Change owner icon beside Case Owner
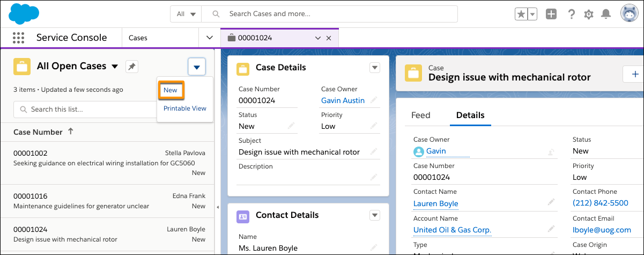This screenshot has height=255, width=644. point(551,152)
